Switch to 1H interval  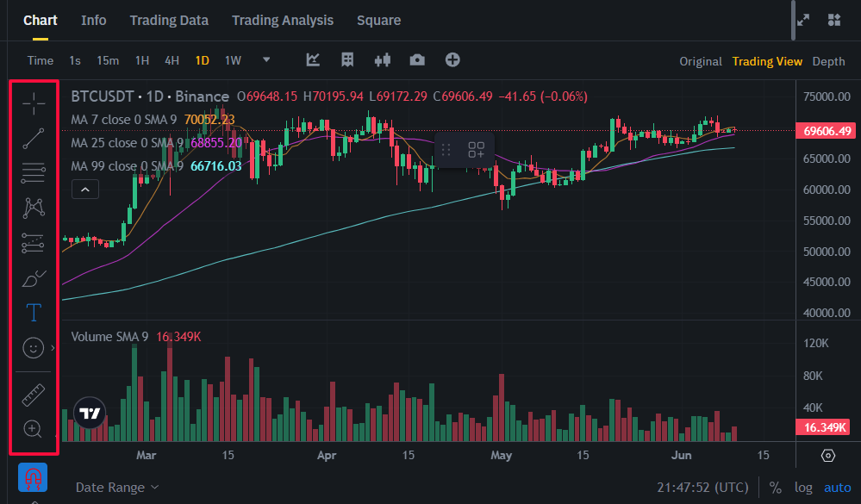point(142,60)
